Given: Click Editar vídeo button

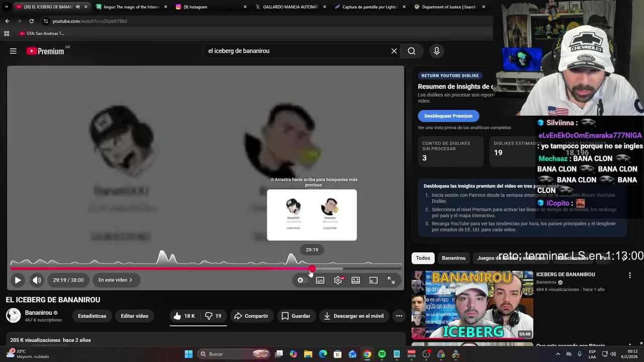Looking at the screenshot, I should tap(134, 316).
